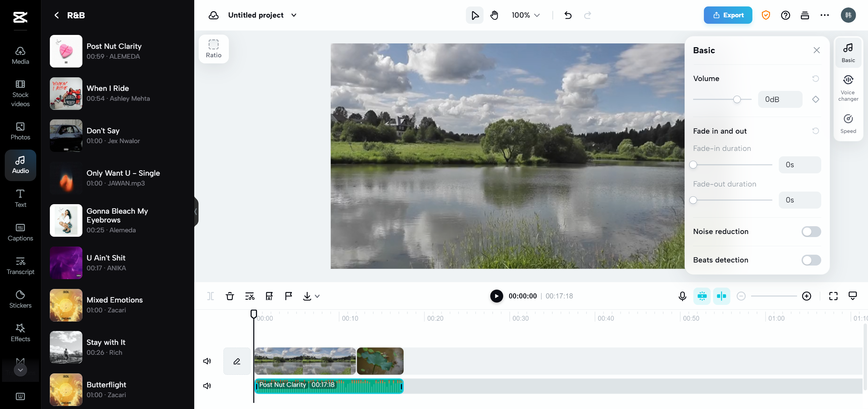Enable Beats detection
This screenshot has height=409, width=868.
coord(811,260)
